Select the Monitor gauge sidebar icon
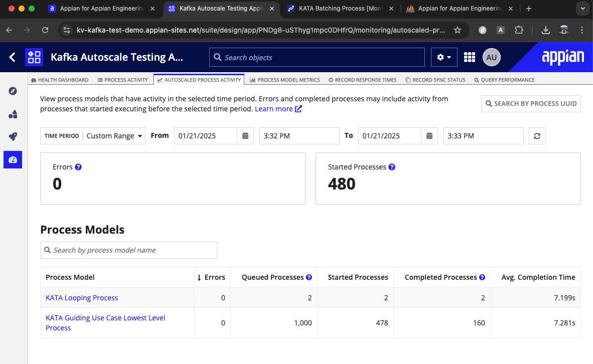 pos(13,160)
